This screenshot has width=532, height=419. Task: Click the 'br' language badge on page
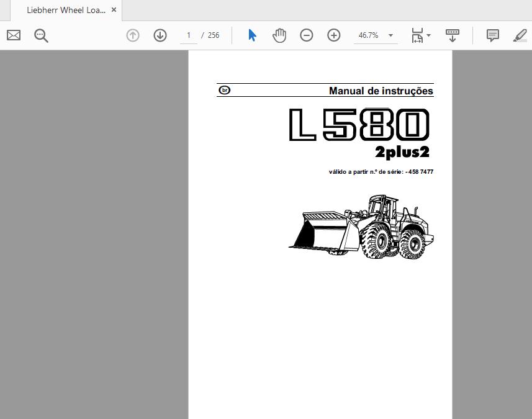225,90
